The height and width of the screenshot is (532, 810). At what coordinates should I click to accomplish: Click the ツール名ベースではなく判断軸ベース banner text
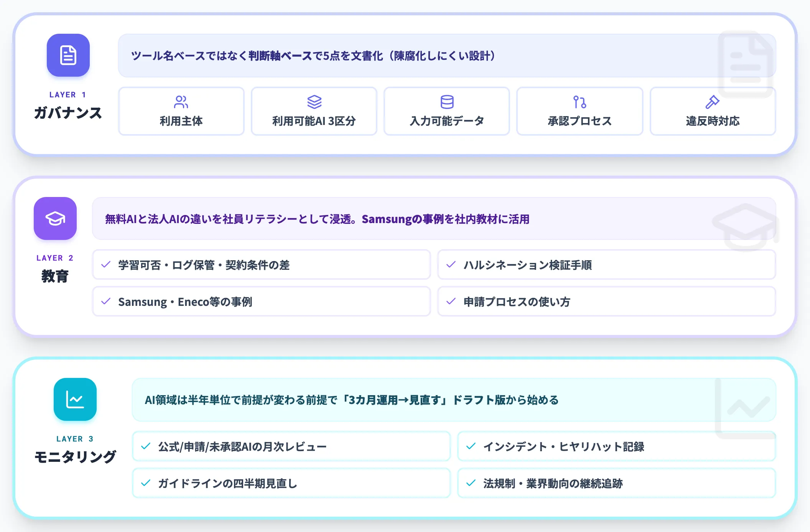tap(314, 56)
